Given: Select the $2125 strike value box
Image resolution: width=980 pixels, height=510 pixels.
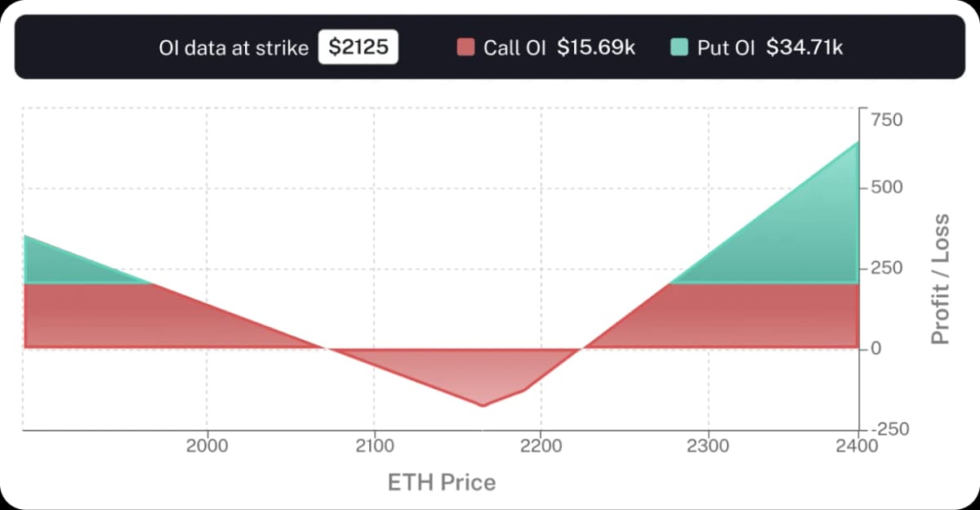Looking at the screenshot, I should pyautogui.click(x=358, y=47).
